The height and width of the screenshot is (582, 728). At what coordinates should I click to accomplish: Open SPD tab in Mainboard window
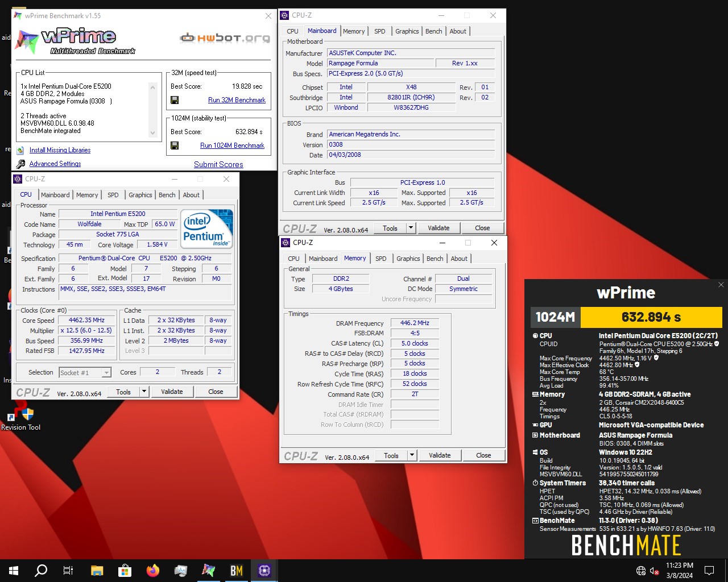(x=380, y=31)
